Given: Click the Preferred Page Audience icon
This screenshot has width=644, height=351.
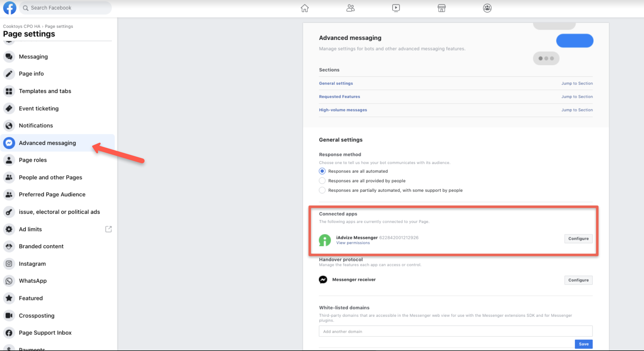Looking at the screenshot, I should pyautogui.click(x=9, y=195).
